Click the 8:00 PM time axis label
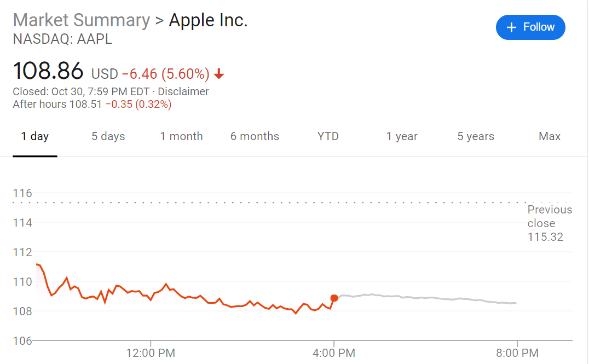 point(517,353)
